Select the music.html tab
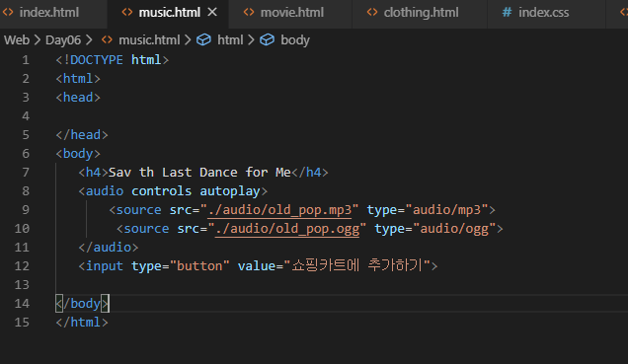 tap(170, 13)
